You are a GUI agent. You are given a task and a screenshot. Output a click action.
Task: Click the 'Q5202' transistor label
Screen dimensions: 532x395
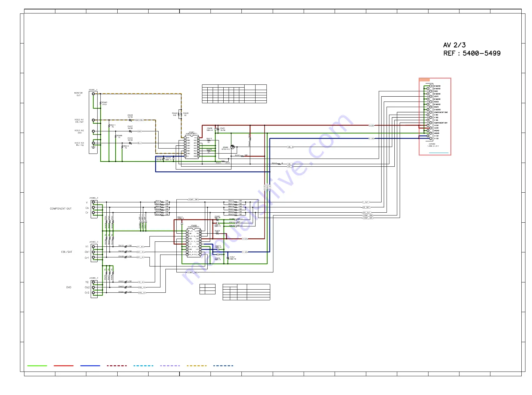pos(225,147)
